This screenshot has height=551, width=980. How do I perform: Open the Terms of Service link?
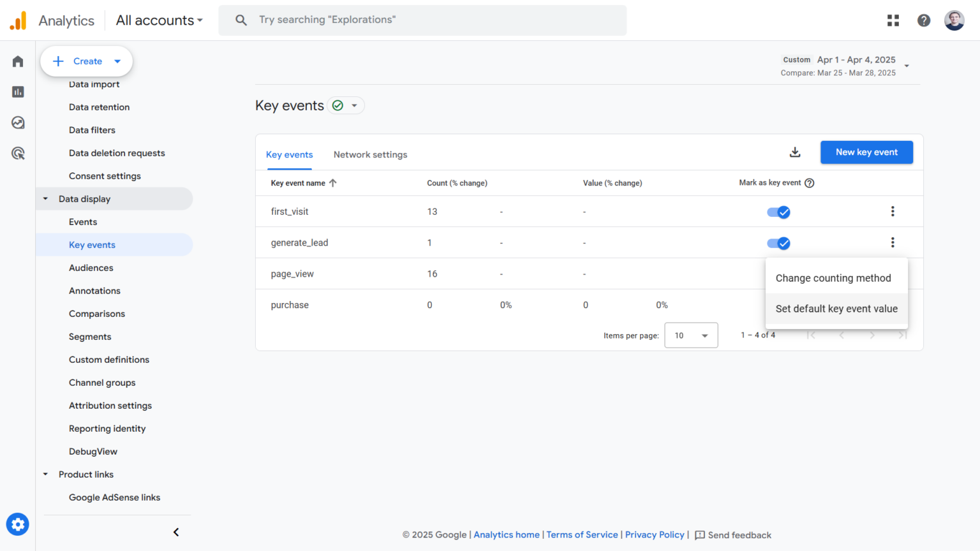[582, 534]
